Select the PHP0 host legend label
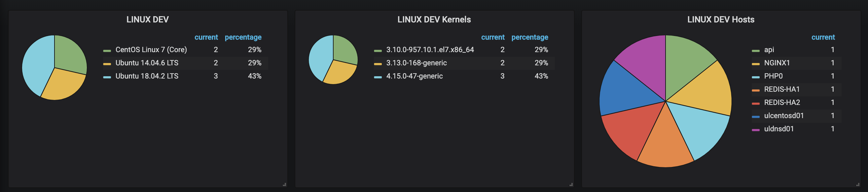This screenshot has height=192, width=868. (773, 76)
